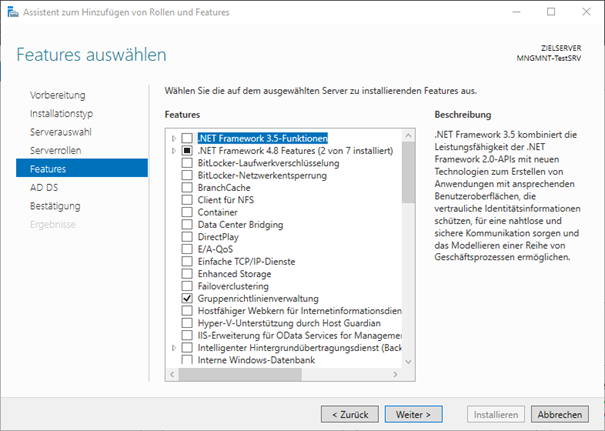Click the Weiter button
Viewport: 605px width, 431px height.
[x=413, y=413]
